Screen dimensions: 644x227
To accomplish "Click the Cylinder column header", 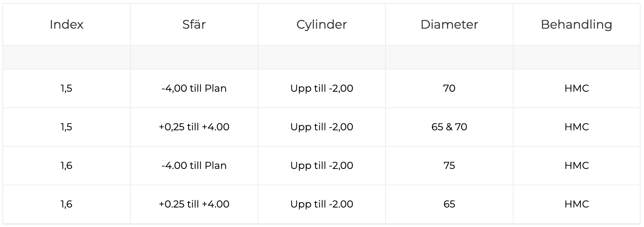I will tap(322, 24).
